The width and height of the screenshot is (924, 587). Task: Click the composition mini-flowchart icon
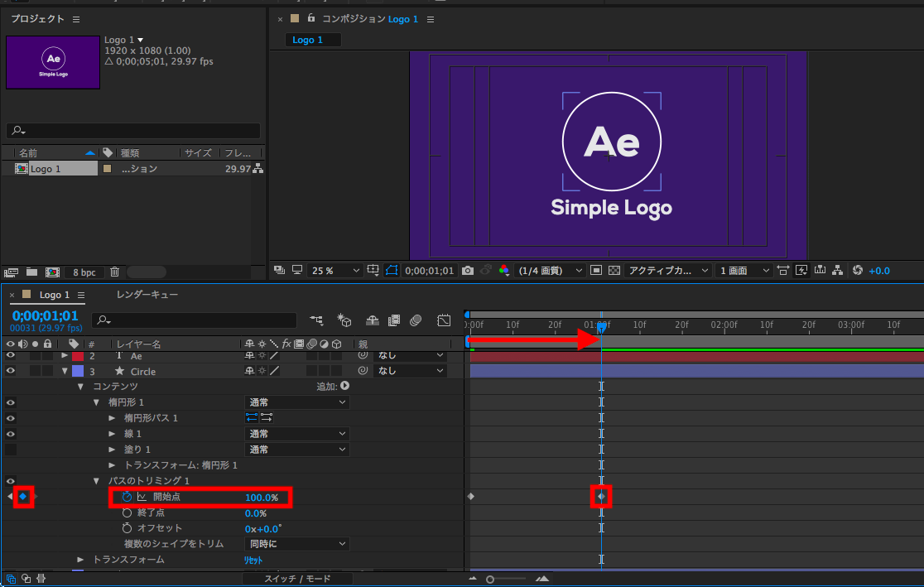tap(316, 320)
